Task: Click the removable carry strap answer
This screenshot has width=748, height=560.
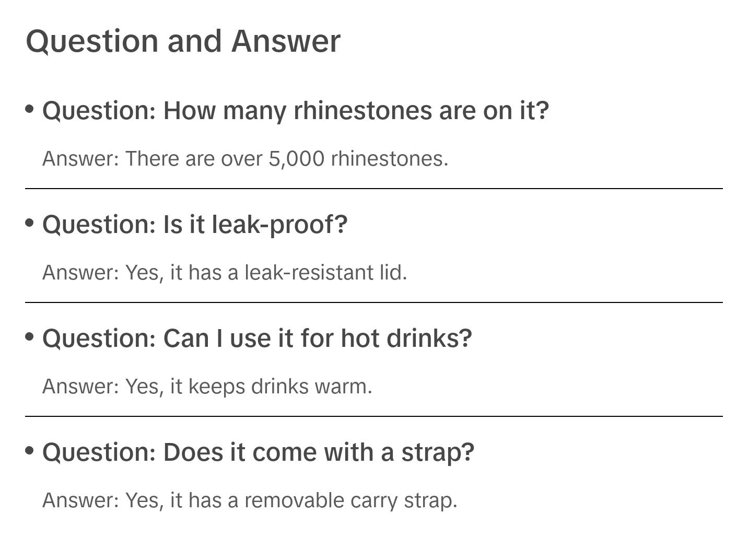Action: pos(250,500)
